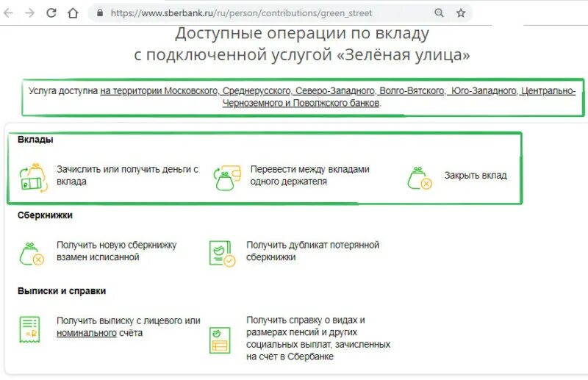Click the duplicate passbook icon
Screen dimensions: 588x380
coord(223,254)
